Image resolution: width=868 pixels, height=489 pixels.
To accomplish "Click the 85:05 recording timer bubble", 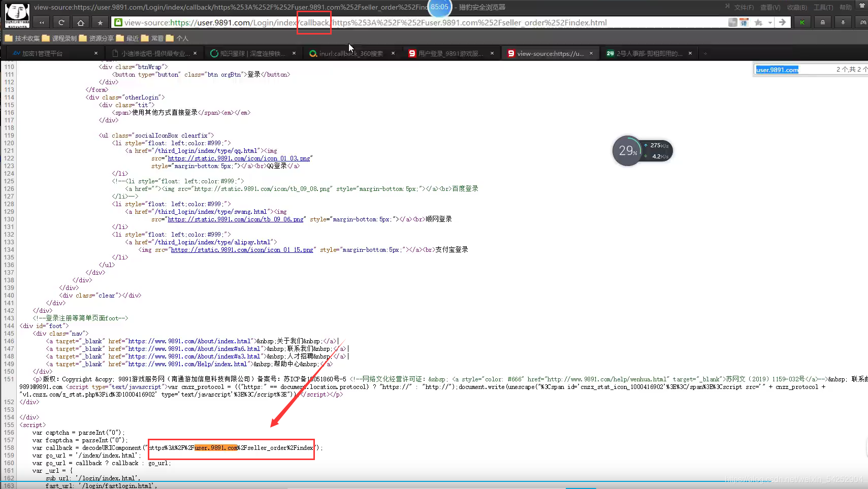I will [x=439, y=7].
